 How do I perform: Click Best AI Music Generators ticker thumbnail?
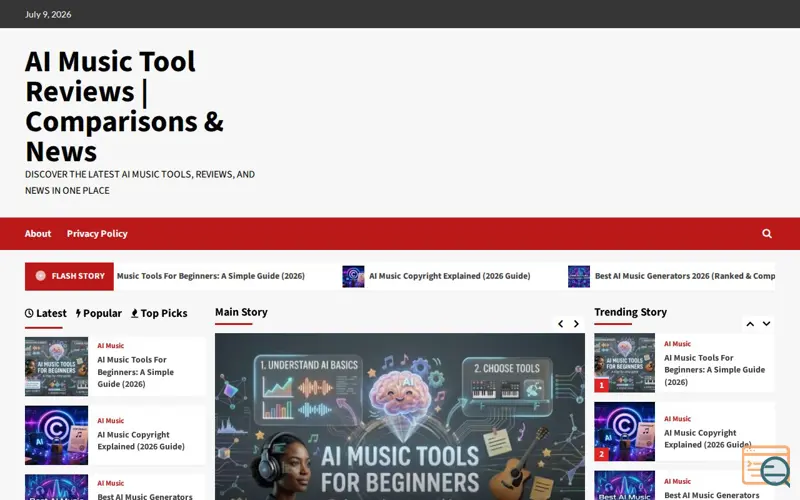pos(579,276)
